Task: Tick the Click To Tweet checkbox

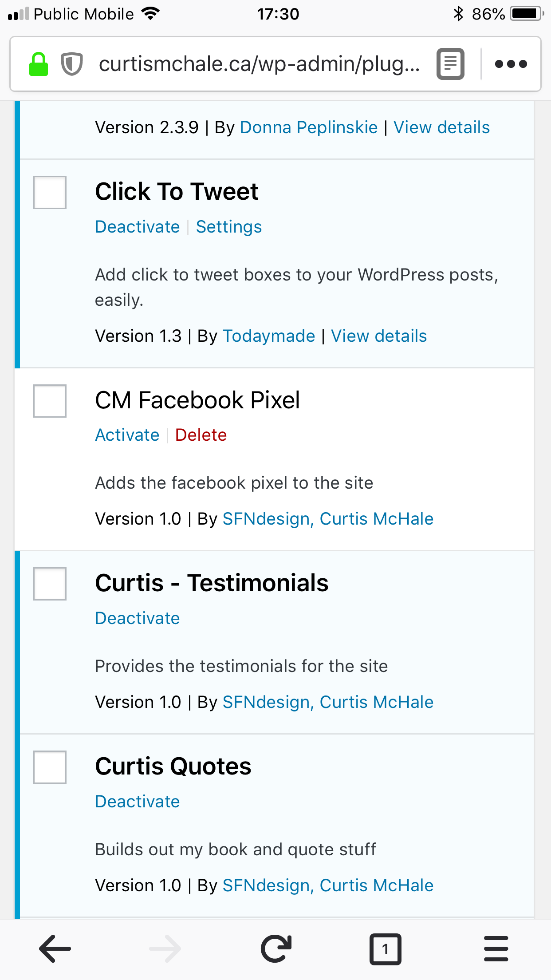Action: pyautogui.click(x=50, y=192)
